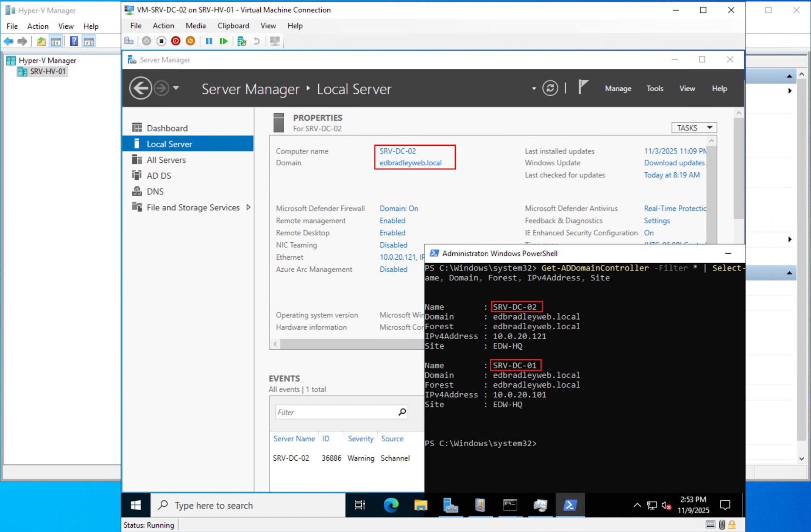Click the orange Save VM state icon
Viewport: 811px width, 532px height.
190,41
